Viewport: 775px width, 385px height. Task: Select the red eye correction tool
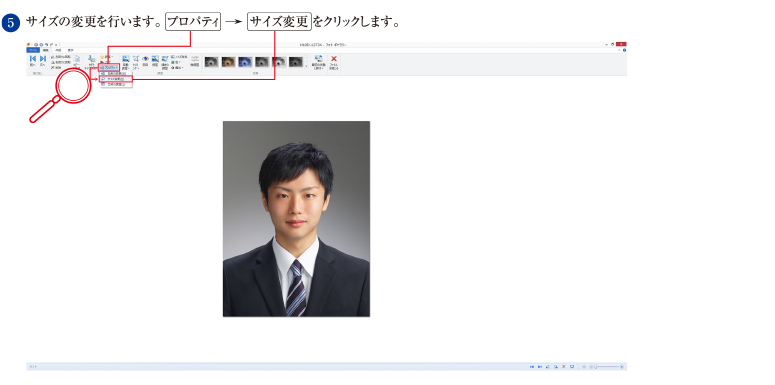(x=145, y=59)
